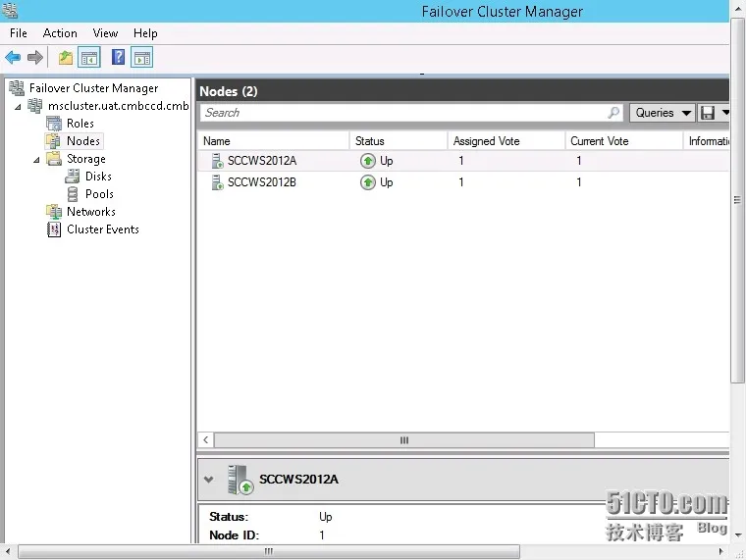Open the File menu
This screenshot has width=746, height=560.
tap(18, 33)
